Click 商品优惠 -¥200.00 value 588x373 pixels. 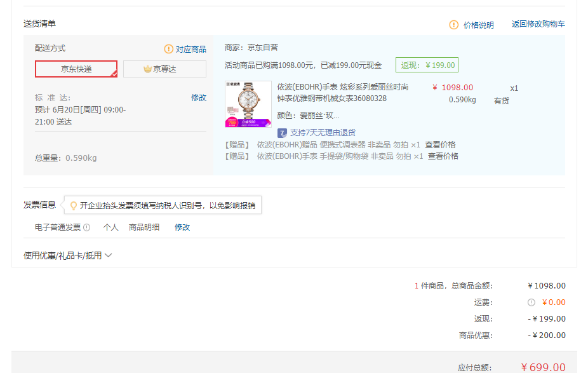(x=547, y=335)
